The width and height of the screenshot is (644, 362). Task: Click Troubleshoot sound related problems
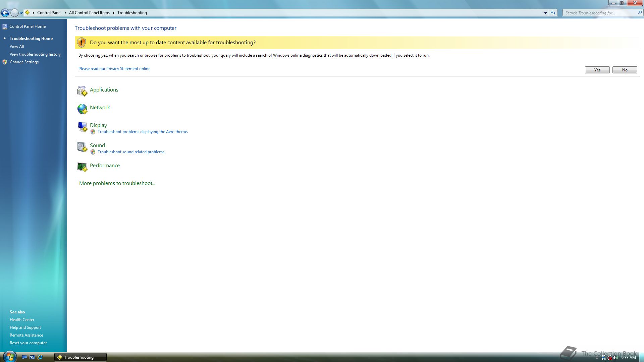pyautogui.click(x=131, y=152)
